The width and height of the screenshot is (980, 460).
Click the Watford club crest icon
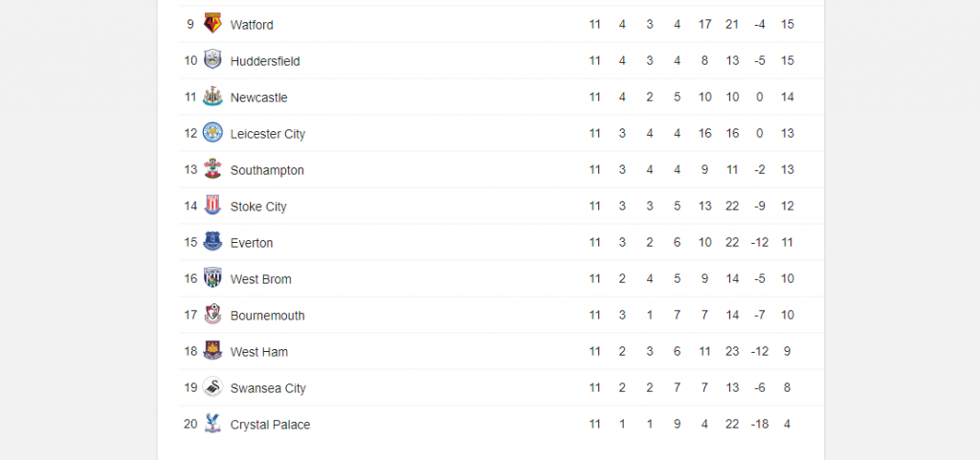click(x=212, y=24)
